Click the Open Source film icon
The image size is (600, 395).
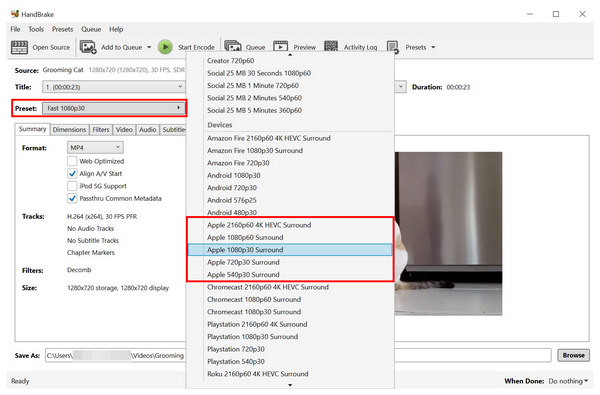pyautogui.click(x=19, y=47)
